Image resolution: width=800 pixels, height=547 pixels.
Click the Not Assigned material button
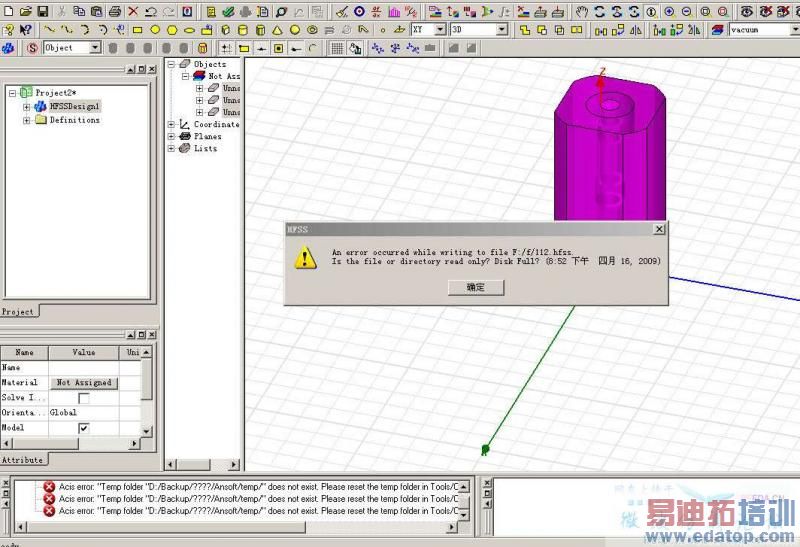pos(84,383)
